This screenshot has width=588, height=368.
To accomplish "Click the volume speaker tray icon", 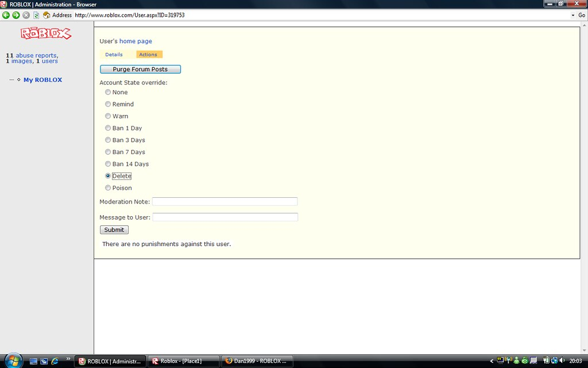I will (x=561, y=361).
